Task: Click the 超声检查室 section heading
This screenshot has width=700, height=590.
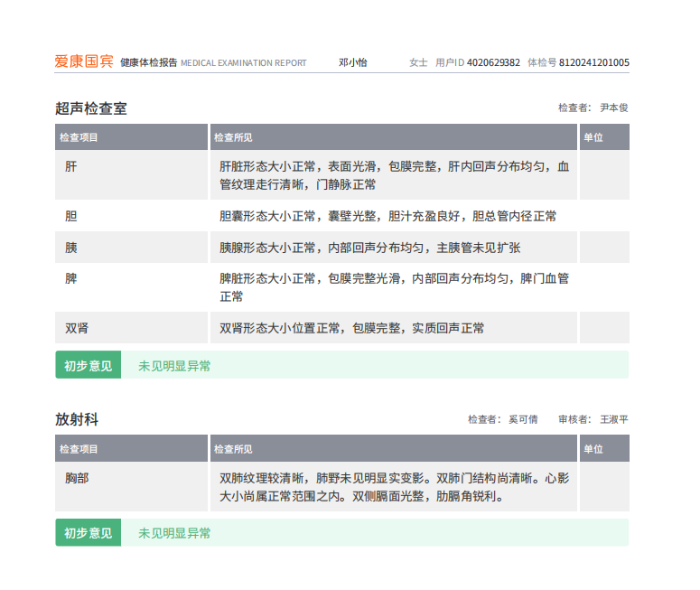Action: point(91,108)
